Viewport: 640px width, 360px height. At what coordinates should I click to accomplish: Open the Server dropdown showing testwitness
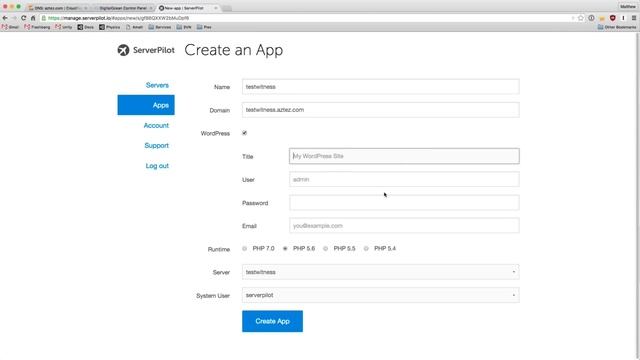coord(380,272)
